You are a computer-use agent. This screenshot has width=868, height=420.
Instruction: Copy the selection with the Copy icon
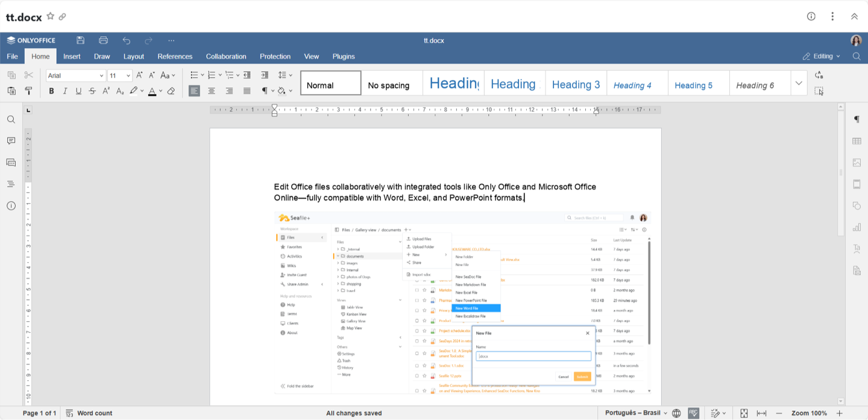click(x=11, y=75)
